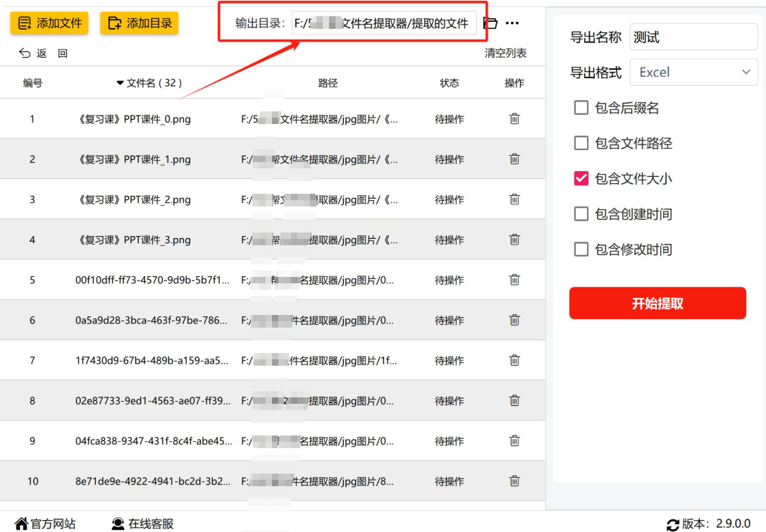Open the 导出格式 Excel dropdown
Viewport: 766px width, 532px height.
(693, 73)
